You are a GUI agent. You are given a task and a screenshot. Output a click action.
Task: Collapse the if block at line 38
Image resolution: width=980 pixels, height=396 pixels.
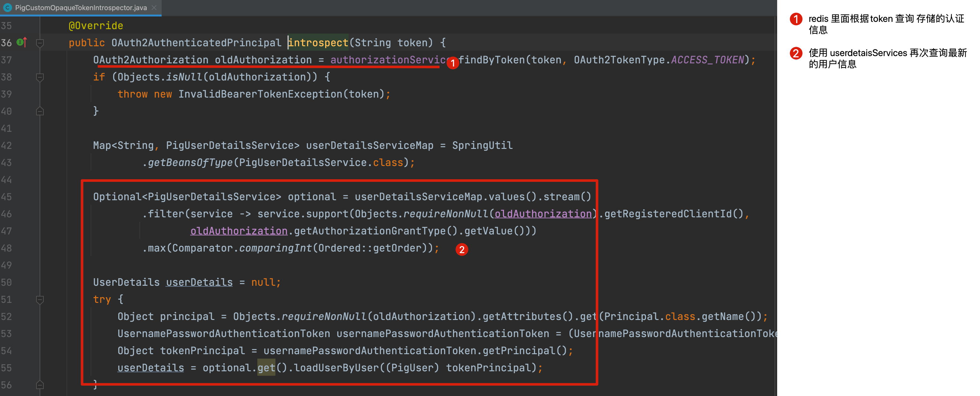click(x=40, y=77)
